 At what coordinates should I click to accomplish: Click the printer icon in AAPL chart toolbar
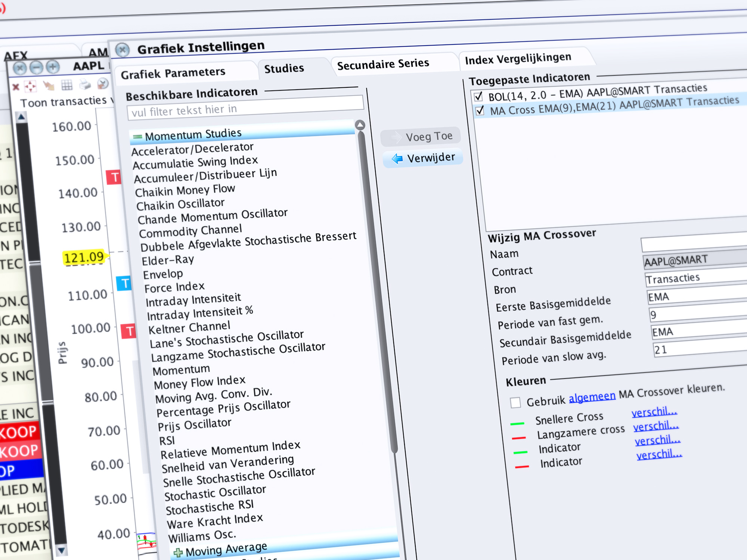point(85,85)
